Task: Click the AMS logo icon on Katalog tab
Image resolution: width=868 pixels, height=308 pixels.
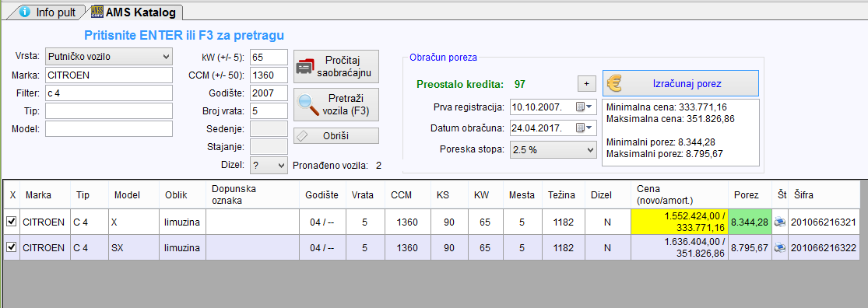Action: [x=97, y=12]
